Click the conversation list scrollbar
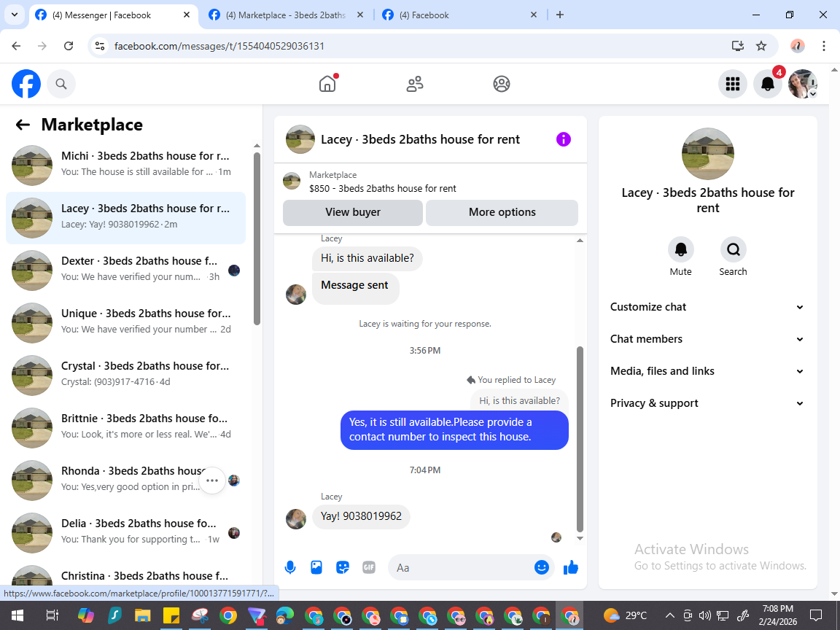This screenshot has height=630, width=840. click(257, 238)
